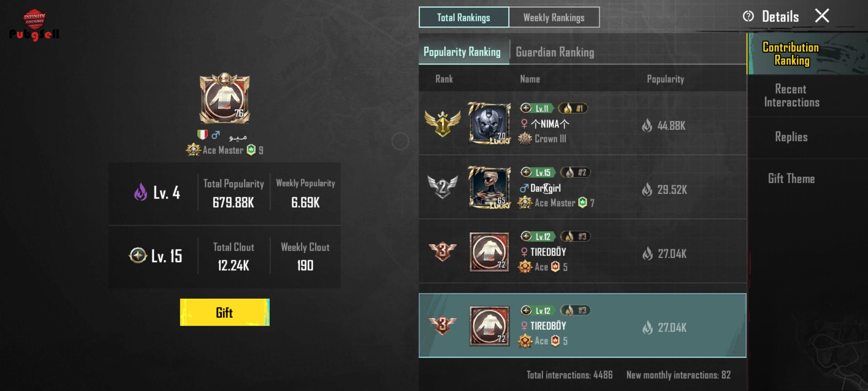
Task: Select the Popularity Ranking tab
Action: [x=462, y=52]
